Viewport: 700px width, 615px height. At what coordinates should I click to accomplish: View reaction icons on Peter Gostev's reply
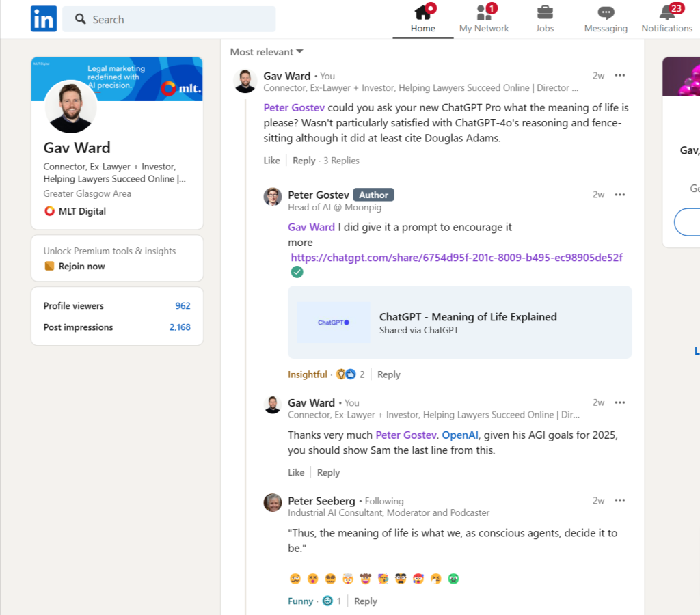coord(346,374)
